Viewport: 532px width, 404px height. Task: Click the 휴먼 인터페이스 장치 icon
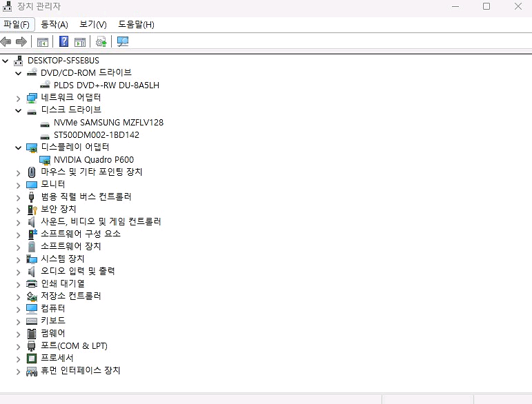[x=32, y=372]
